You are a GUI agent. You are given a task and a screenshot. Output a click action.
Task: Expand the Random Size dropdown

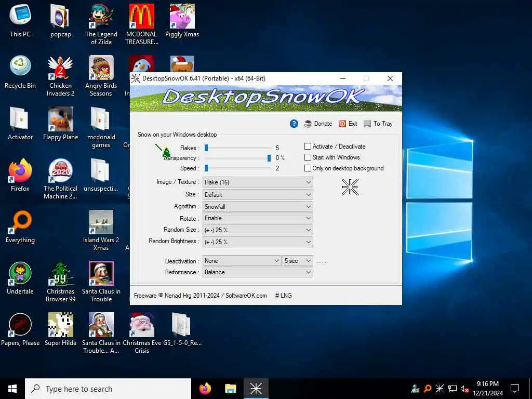[258, 230]
